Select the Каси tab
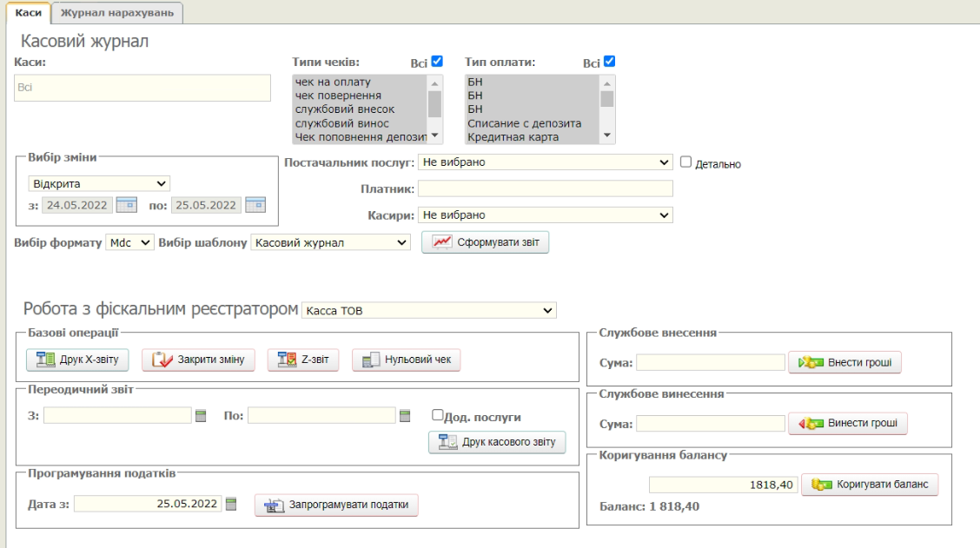The height and width of the screenshot is (548, 980). [x=29, y=12]
